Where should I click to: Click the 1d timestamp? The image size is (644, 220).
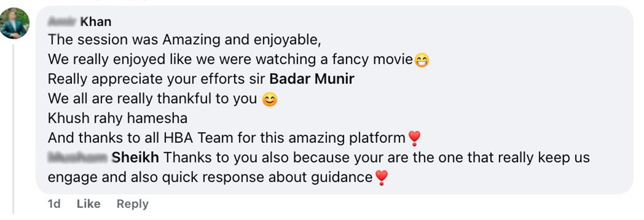coord(54,204)
